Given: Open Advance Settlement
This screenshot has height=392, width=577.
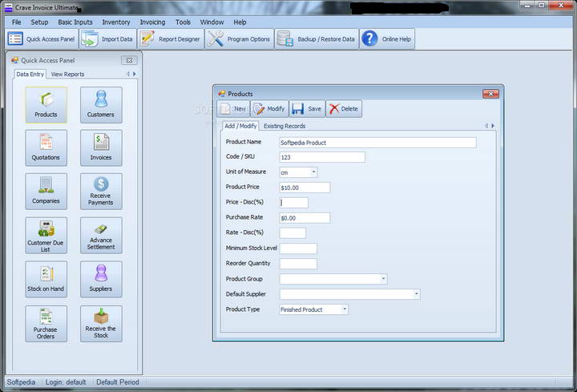Looking at the screenshot, I should pyautogui.click(x=101, y=236).
